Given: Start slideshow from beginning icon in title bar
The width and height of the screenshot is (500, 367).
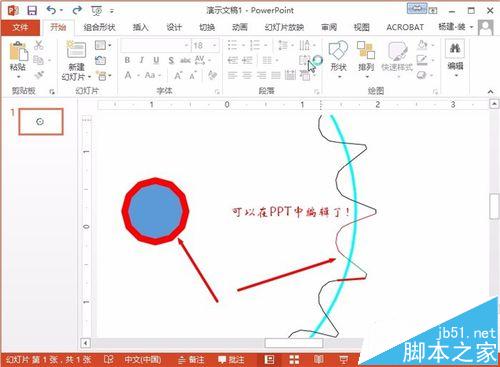Looking at the screenshot, I should point(97,11).
